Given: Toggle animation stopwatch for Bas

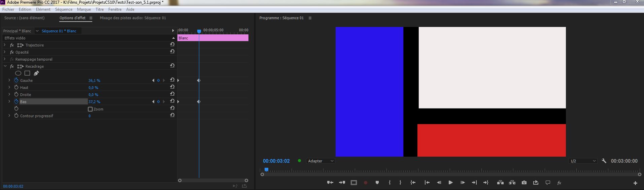Looking at the screenshot, I should pos(16,101).
